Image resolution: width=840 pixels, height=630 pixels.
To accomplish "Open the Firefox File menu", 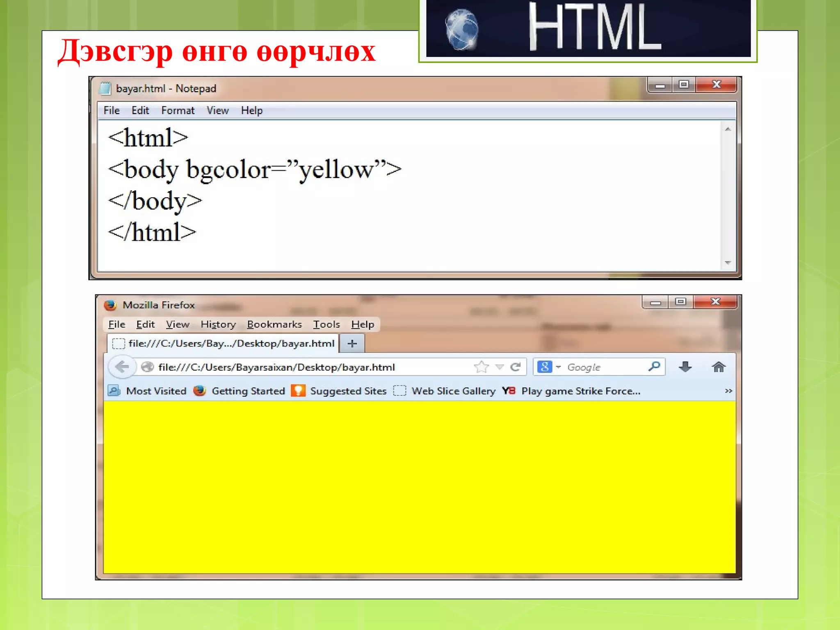I will [116, 324].
